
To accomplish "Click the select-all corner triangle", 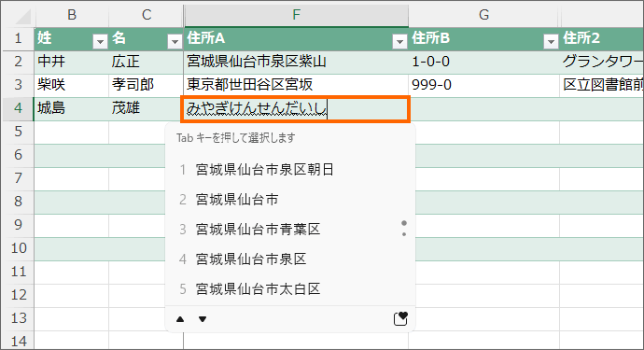I will pyautogui.click(x=23, y=17).
